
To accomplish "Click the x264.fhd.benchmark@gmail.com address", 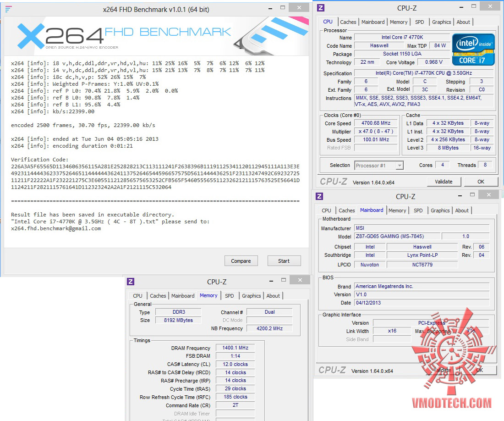I will point(56,228).
